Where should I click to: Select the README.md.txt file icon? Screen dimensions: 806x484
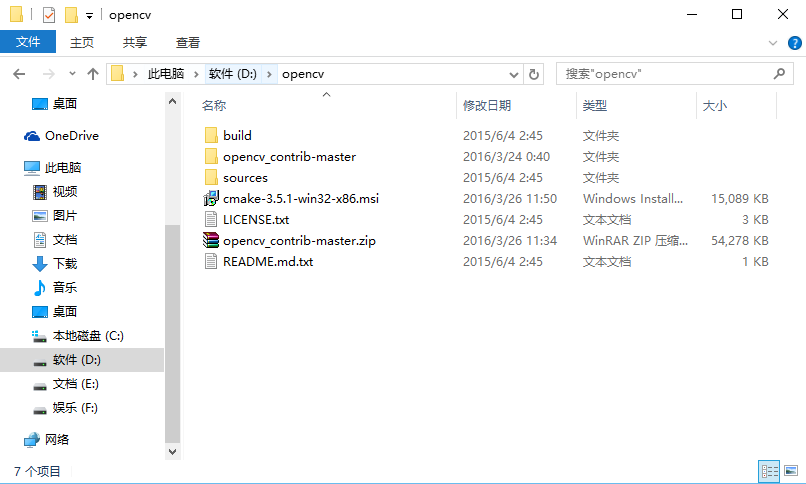211,262
